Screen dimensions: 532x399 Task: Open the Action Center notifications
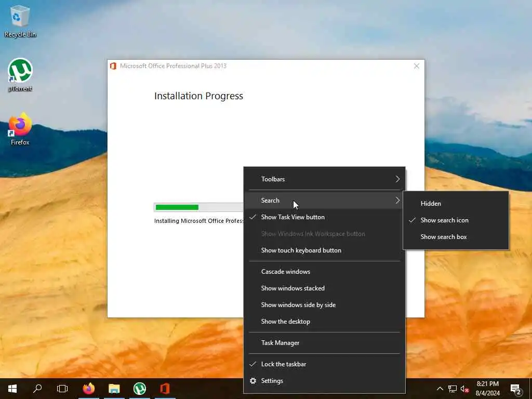pyautogui.click(x=516, y=389)
